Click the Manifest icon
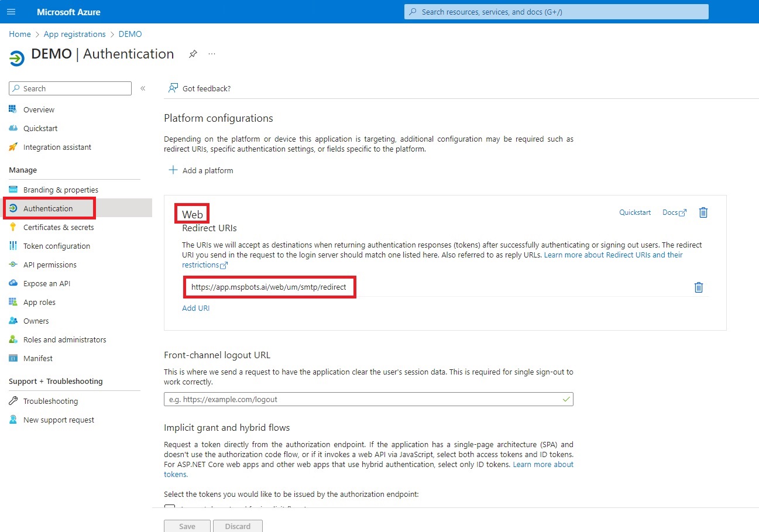 point(13,358)
